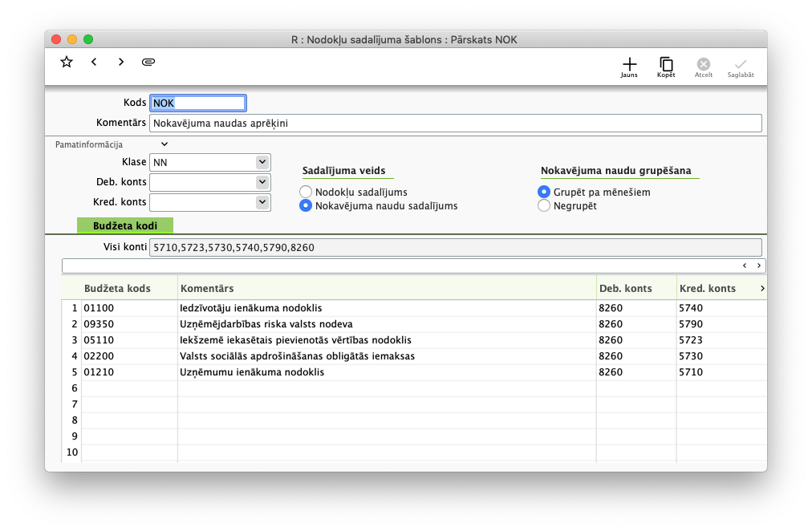Click the Budžeta kods column header
Viewport: 812px width, 531px height.
click(x=129, y=288)
